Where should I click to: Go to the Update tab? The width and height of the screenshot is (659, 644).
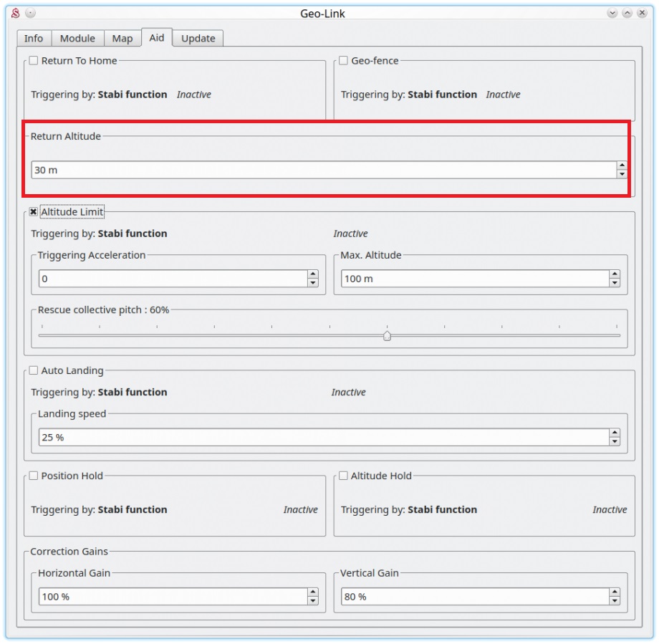click(x=198, y=39)
